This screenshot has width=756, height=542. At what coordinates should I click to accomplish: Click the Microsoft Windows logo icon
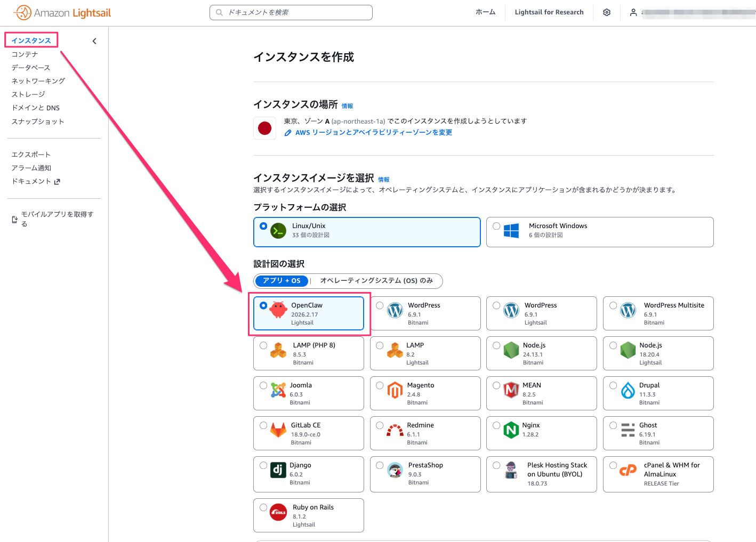[511, 231]
